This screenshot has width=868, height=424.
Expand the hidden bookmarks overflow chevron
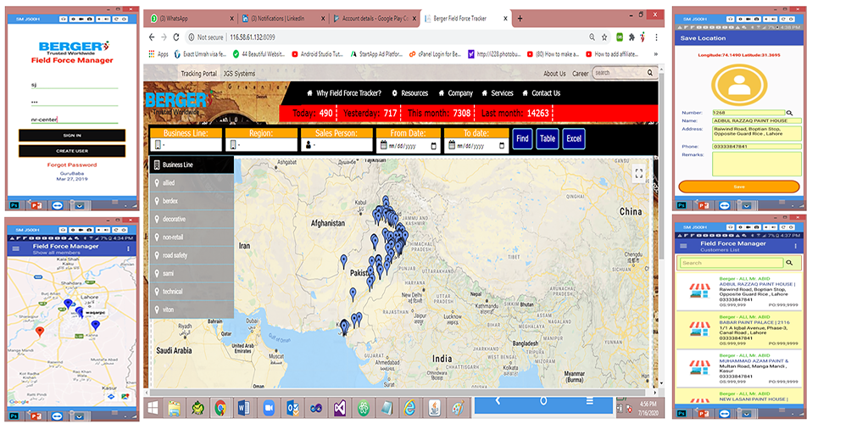click(656, 54)
